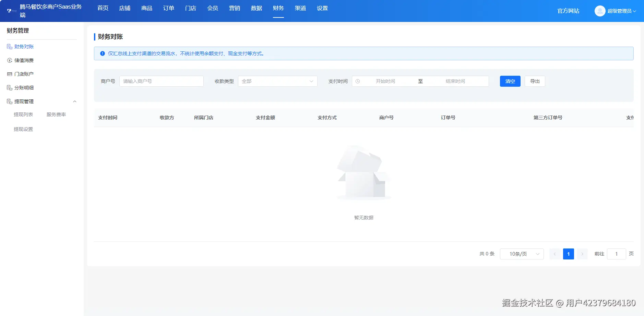Open the 会员 top menu
Screen dimensions: 644x316
point(213,8)
